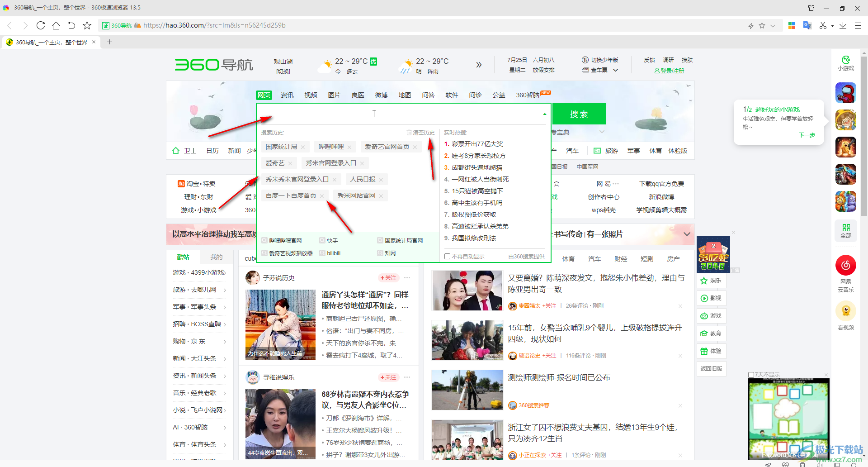Viewport: 868px width, 467px height.
Task: Delete 人民日报 history entry
Action: 381,180
